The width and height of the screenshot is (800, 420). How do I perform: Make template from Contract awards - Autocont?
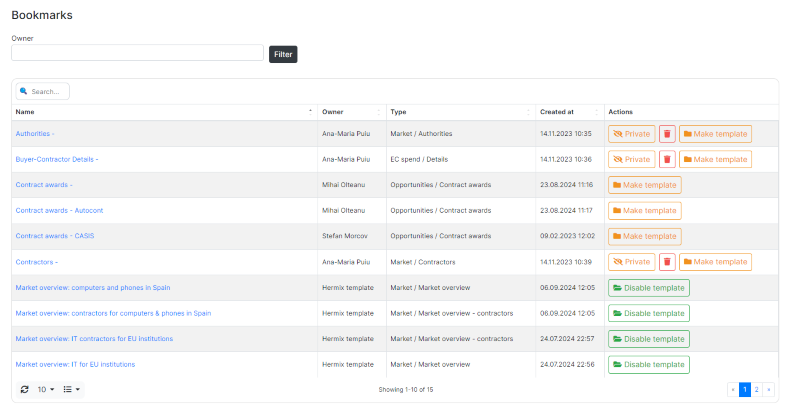pos(644,211)
